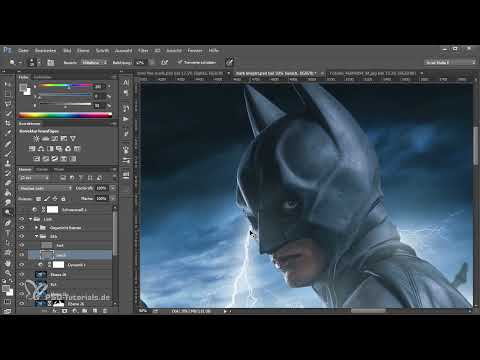
Task: Expand the Gegenlicht Batman group
Action: click(37, 228)
